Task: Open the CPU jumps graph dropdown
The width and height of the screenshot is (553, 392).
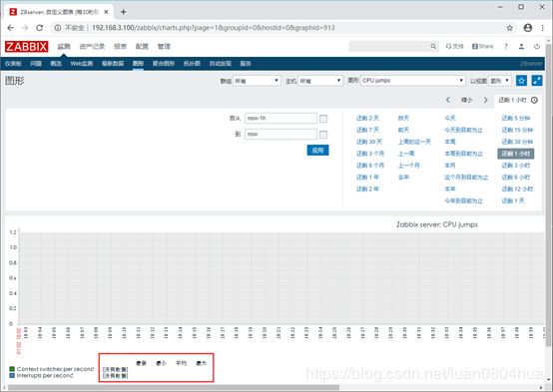Action: click(x=413, y=81)
